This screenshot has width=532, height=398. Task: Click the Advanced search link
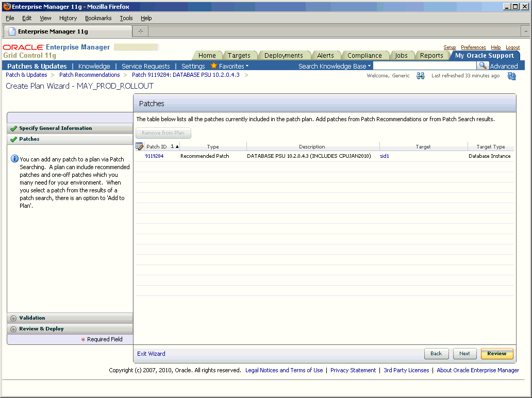pyautogui.click(x=504, y=66)
